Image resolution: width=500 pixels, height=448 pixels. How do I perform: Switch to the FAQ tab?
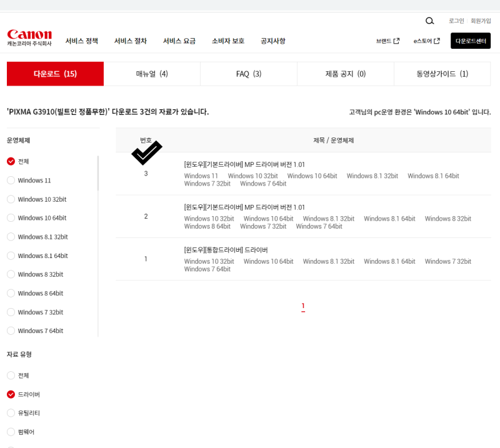248,73
